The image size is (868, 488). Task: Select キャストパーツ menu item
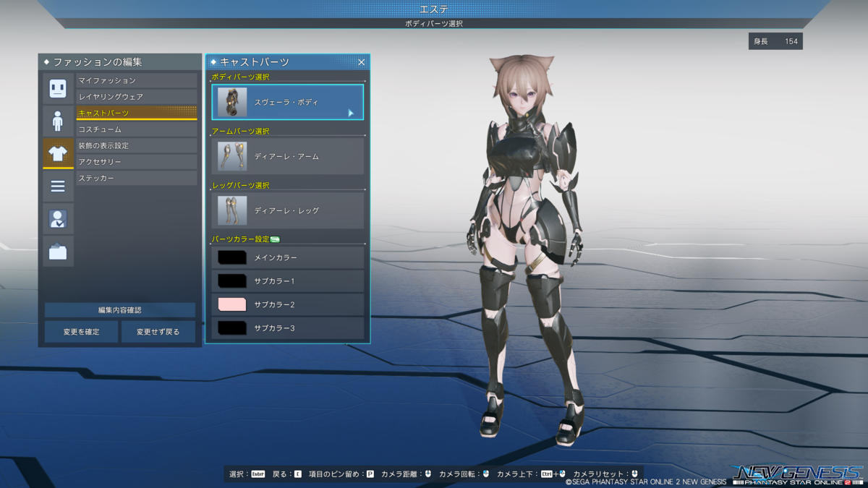point(137,113)
